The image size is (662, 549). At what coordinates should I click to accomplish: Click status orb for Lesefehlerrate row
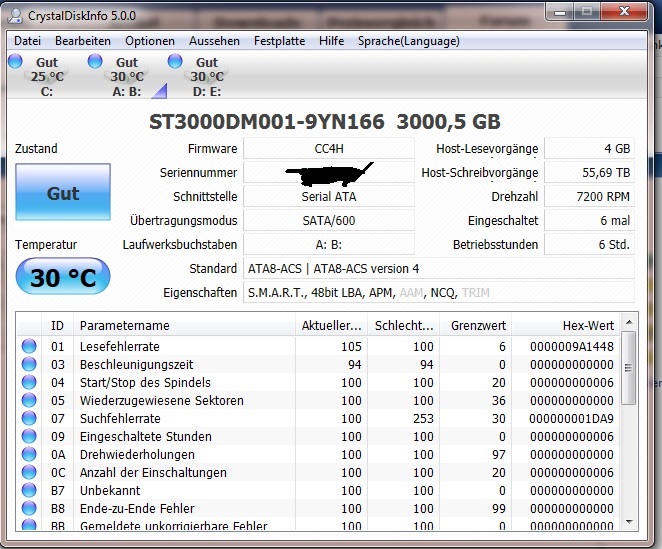[x=29, y=346]
